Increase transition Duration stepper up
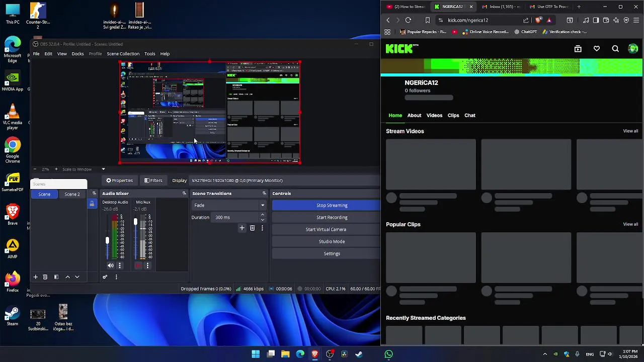The height and width of the screenshot is (362, 644). click(262, 215)
